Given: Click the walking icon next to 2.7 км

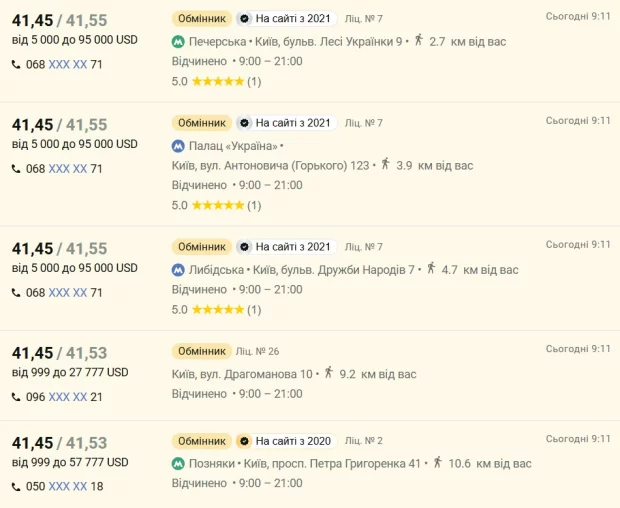Looking at the screenshot, I should coord(419,41).
